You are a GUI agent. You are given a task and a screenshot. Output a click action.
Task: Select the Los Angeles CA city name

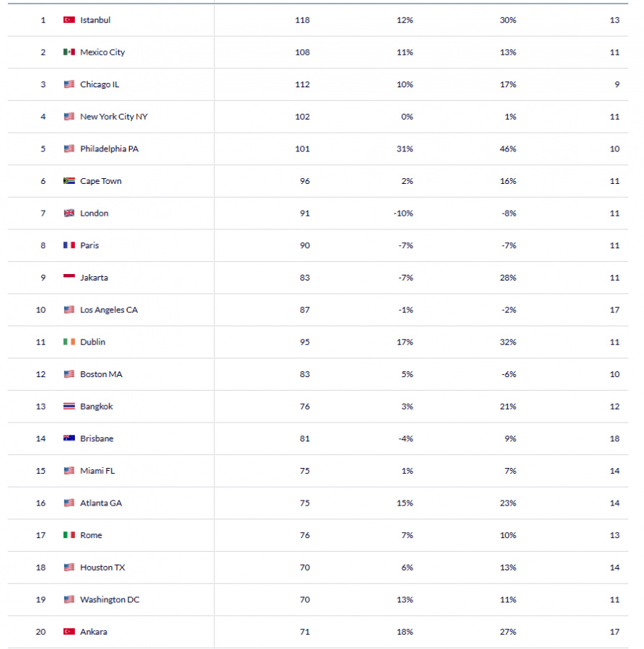coord(109,310)
